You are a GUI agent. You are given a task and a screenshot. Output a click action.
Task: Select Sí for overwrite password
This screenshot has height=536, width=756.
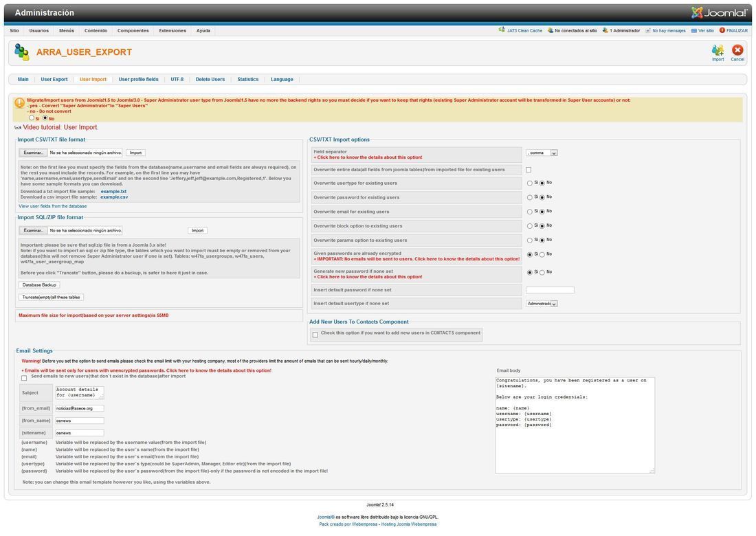[x=529, y=197]
